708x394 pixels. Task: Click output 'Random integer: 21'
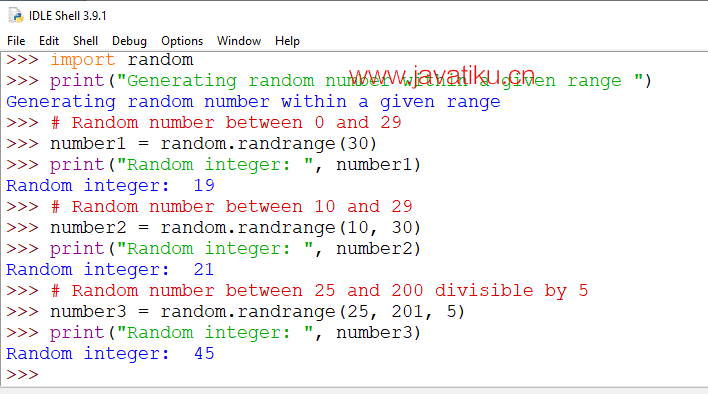tap(110, 270)
